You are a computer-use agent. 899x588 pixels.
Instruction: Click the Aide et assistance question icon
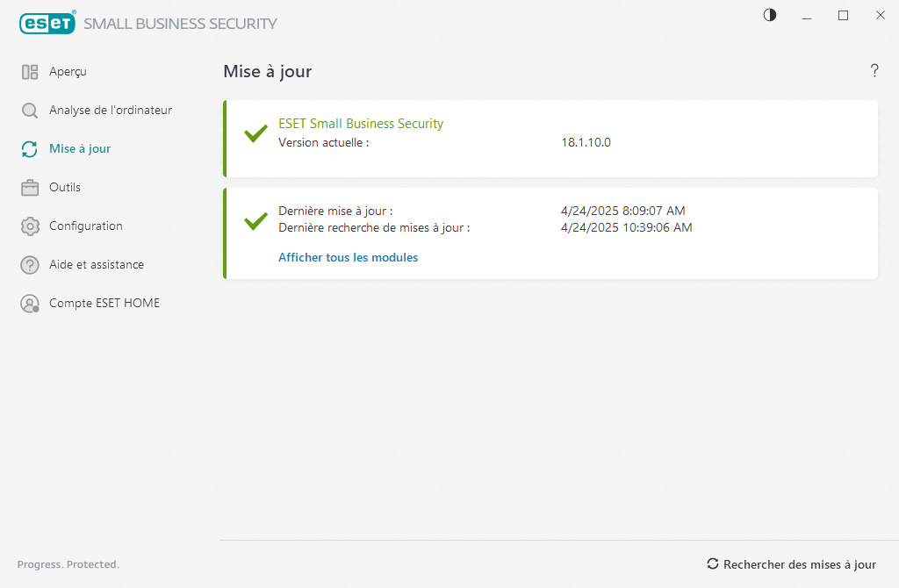[30, 265]
